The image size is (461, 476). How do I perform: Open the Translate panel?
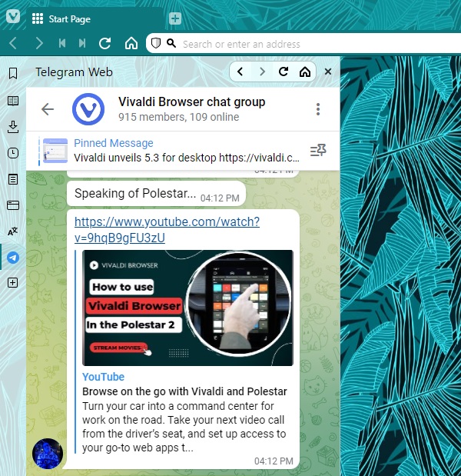pos(13,231)
